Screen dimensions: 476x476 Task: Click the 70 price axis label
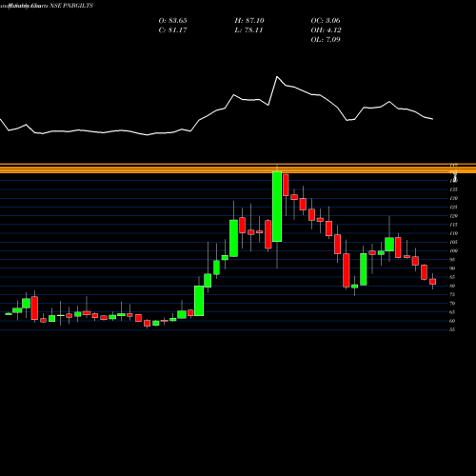point(452,304)
